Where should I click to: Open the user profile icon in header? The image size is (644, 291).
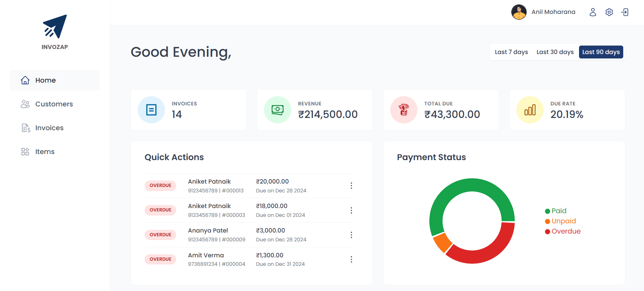coord(593,12)
